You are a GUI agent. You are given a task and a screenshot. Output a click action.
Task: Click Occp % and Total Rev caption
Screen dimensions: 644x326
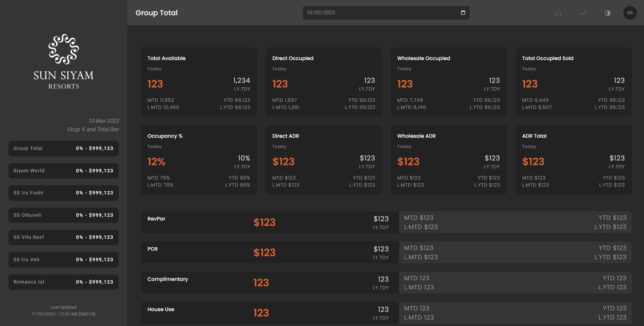[93, 130]
